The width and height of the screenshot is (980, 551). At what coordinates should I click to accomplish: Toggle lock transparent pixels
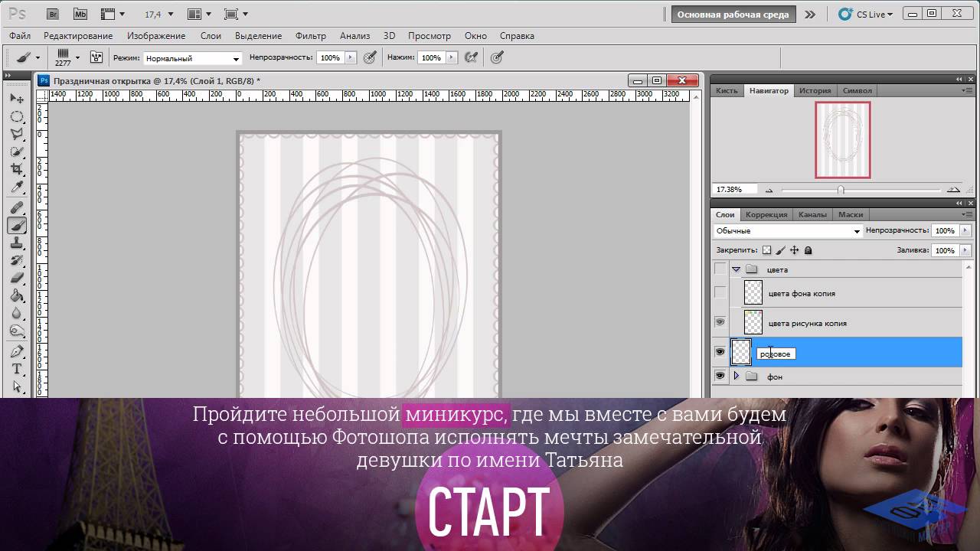766,250
